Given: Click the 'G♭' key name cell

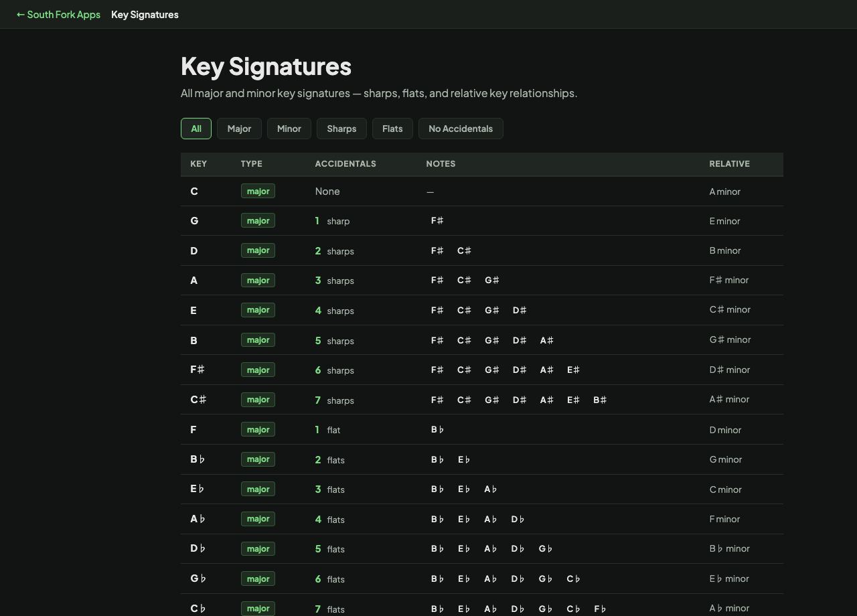Looking at the screenshot, I should point(198,579).
